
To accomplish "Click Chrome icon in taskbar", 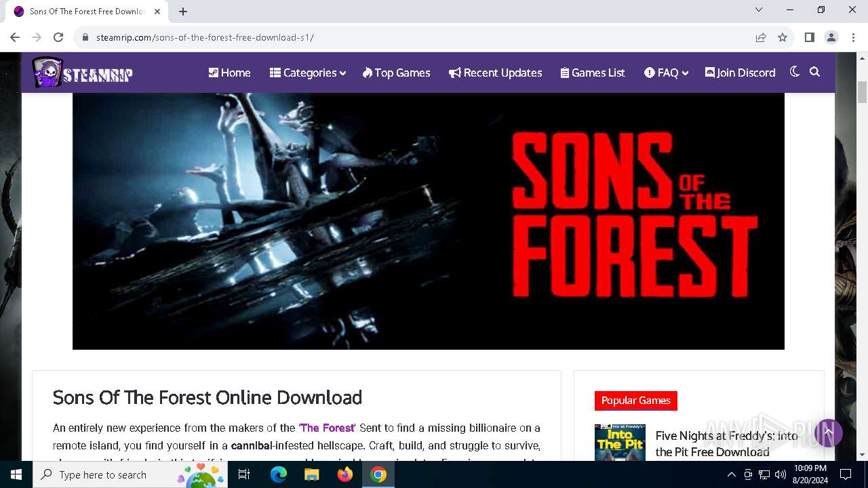I will tap(378, 474).
